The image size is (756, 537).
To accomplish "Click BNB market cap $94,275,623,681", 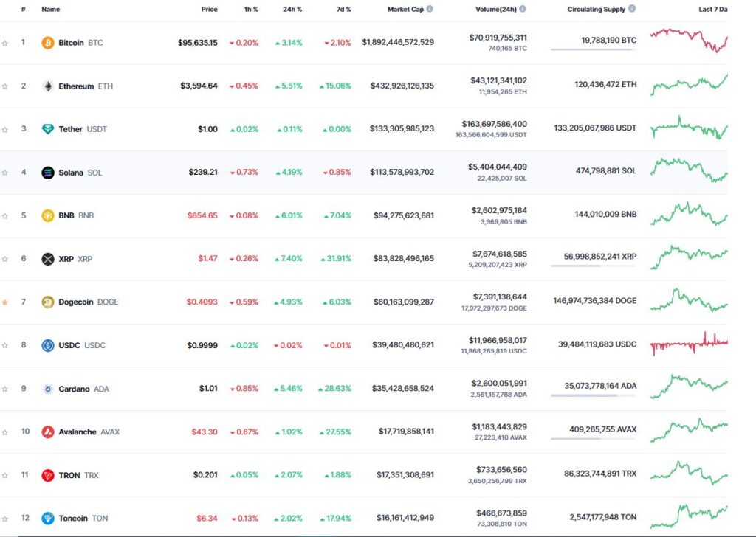I will (404, 215).
